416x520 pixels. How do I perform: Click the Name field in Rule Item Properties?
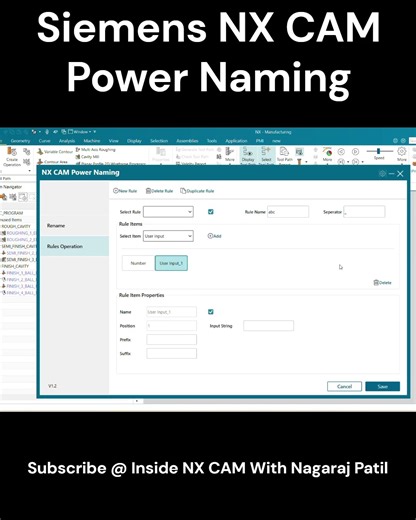tap(172, 312)
